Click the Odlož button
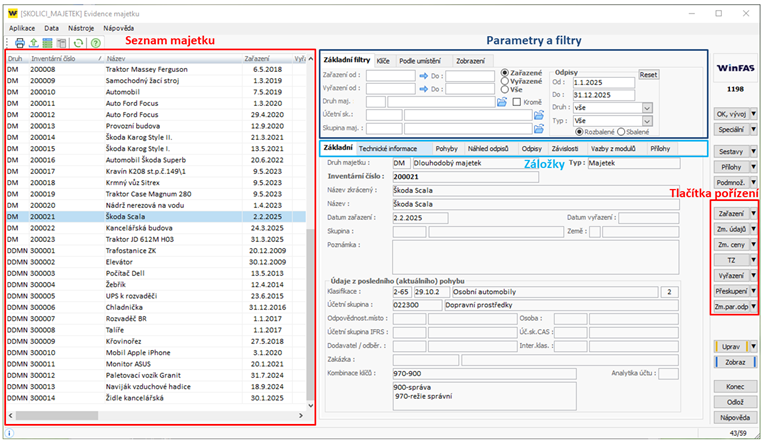Screen dimensions: 768x444 tap(735, 402)
